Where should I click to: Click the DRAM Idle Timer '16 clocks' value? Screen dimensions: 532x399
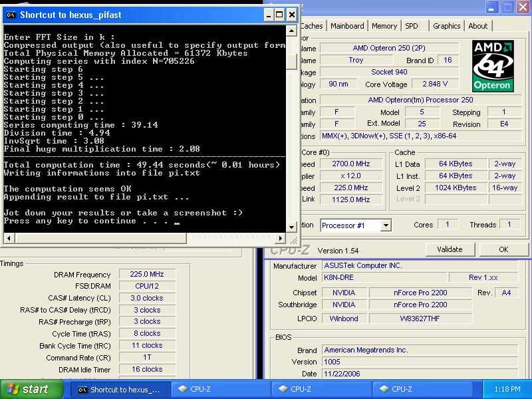147,369
